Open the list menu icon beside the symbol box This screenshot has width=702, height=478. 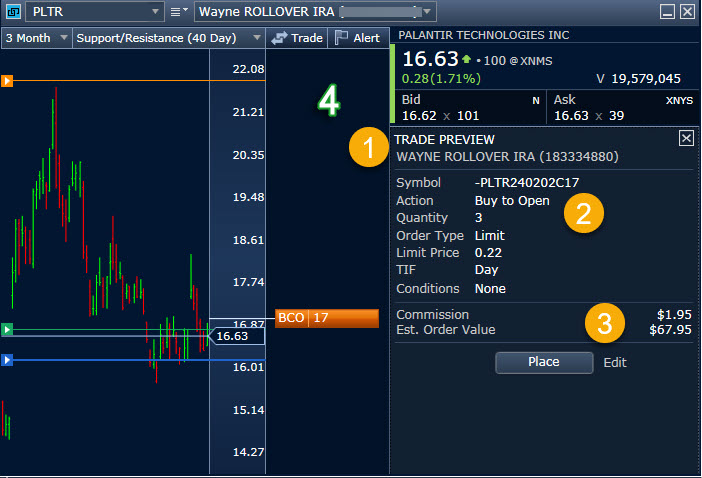[x=179, y=12]
